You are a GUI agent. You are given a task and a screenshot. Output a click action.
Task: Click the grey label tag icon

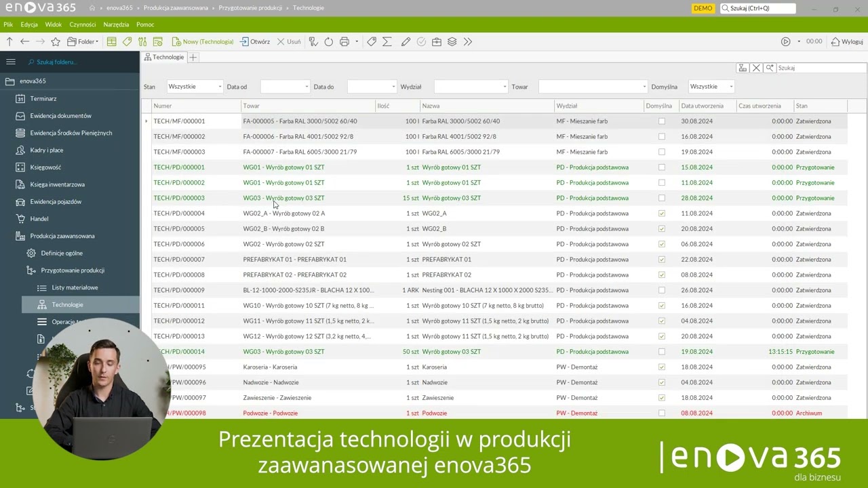click(372, 41)
